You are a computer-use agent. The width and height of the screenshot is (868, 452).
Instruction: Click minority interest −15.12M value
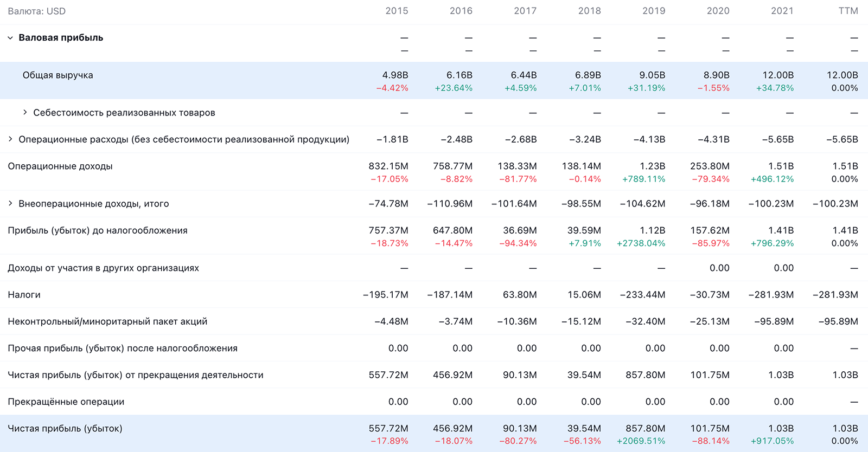(x=581, y=321)
